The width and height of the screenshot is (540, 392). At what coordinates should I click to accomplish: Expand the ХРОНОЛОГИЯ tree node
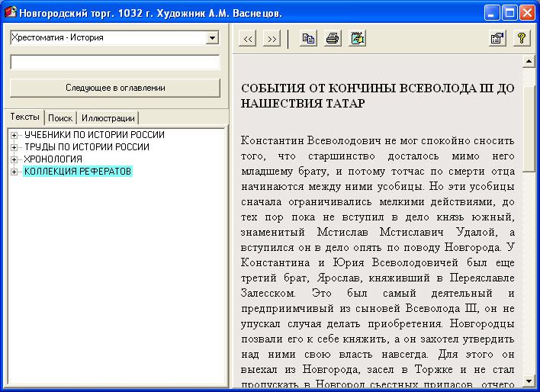point(14,159)
